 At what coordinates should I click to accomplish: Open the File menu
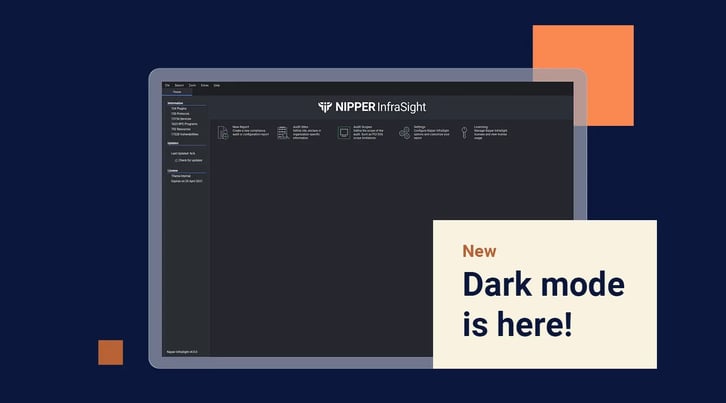point(167,85)
